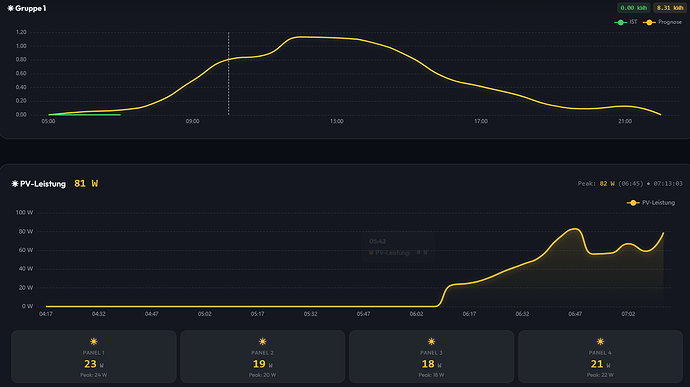Click the Panel 4 value 21 W
Viewport: 690px width, 387px height.
600,364
